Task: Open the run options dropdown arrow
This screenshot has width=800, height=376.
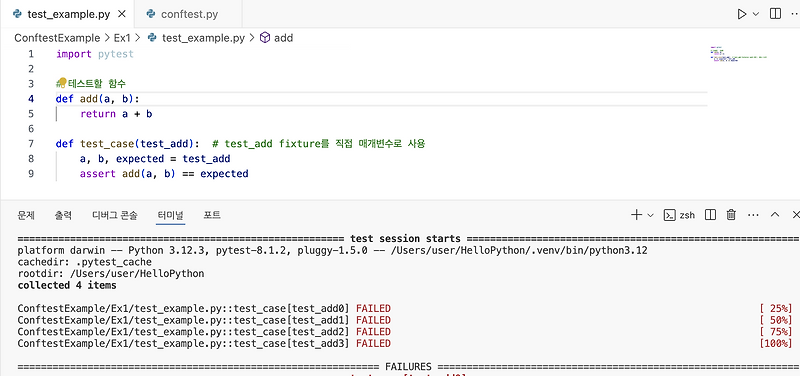Action: (756, 14)
